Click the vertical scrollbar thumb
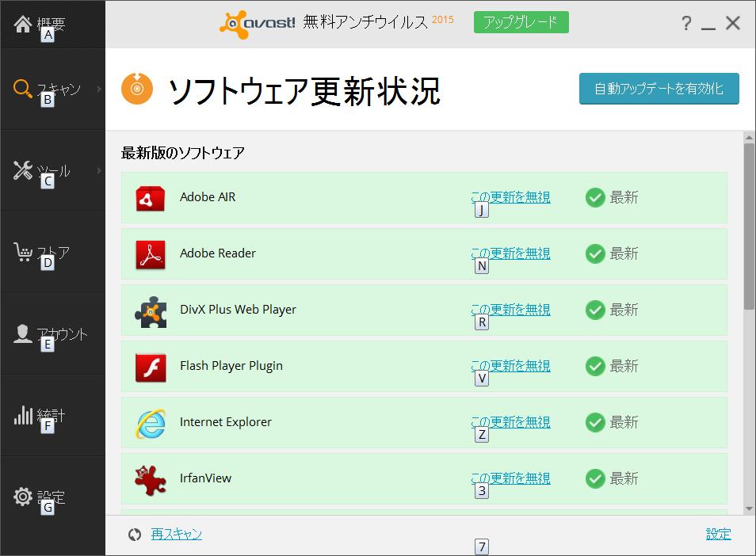 pyautogui.click(x=749, y=227)
